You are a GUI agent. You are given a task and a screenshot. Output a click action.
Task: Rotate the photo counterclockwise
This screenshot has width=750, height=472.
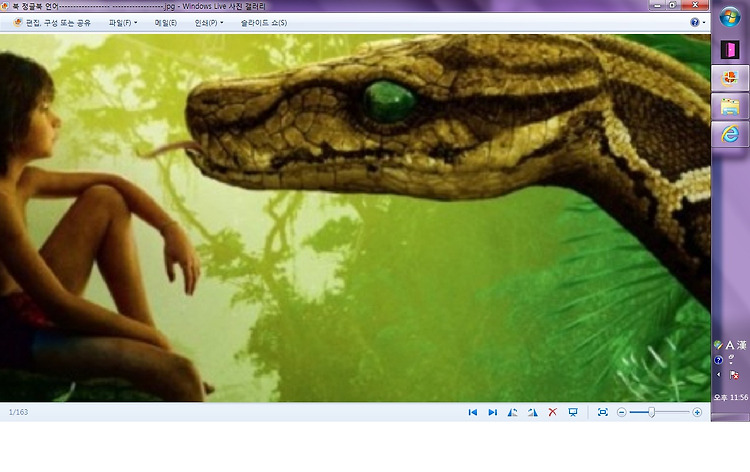[512, 412]
